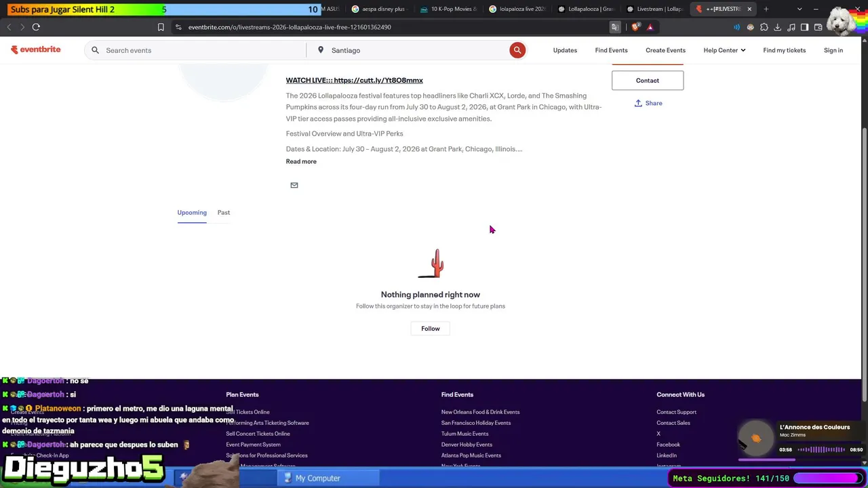Switch to the Lollapalooza | Grant tab
The image size is (868, 488).
click(x=586, y=9)
